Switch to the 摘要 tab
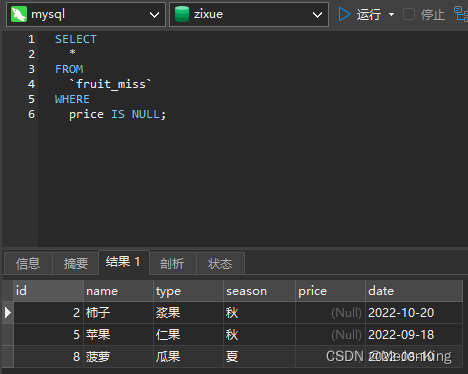The width and height of the screenshot is (468, 374). (76, 264)
